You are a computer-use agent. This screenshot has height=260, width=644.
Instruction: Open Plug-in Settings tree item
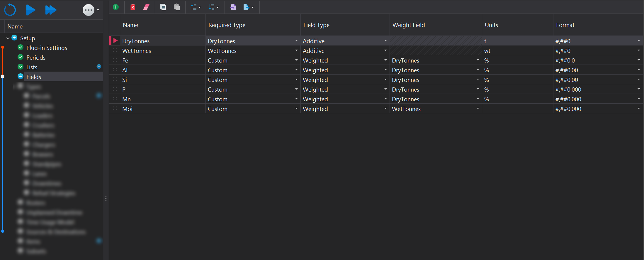click(x=47, y=48)
